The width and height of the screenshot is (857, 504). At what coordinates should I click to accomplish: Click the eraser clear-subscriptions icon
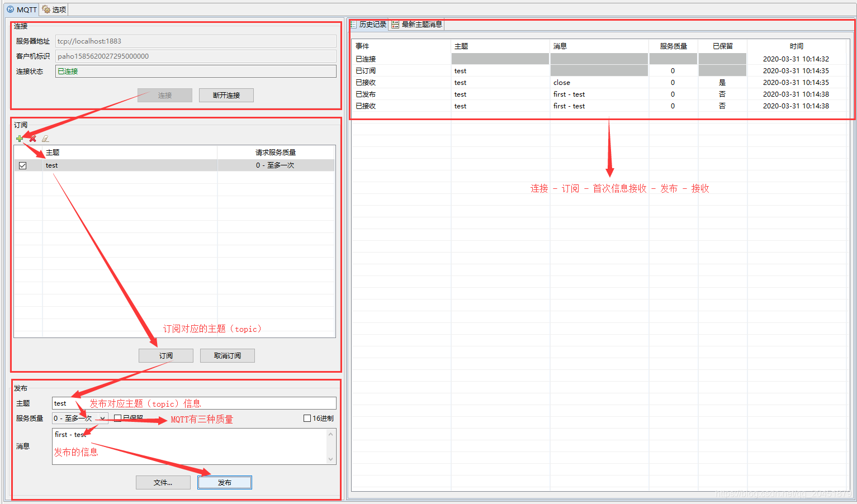click(46, 139)
